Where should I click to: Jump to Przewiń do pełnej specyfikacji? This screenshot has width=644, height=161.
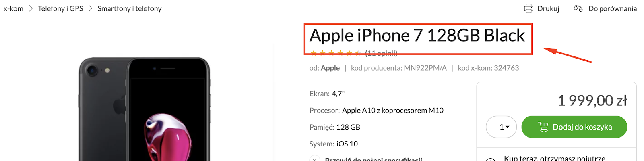pyautogui.click(x=374, y=159)
